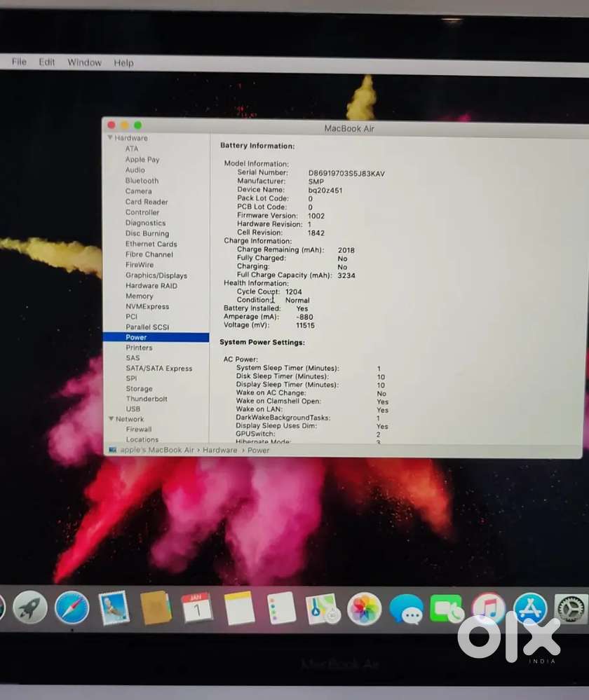Launch FaceTime from the dock
Image resolution: width=589 pixels, height=700 pixels.
447,609
